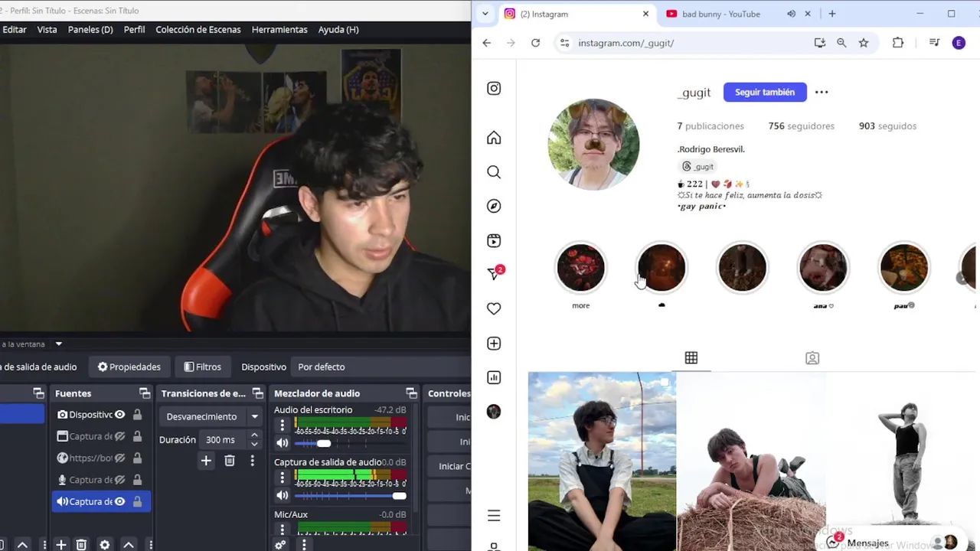Open the Chrome media controls icon
This screenshot has width=980, height=551.
pos(934,43)
